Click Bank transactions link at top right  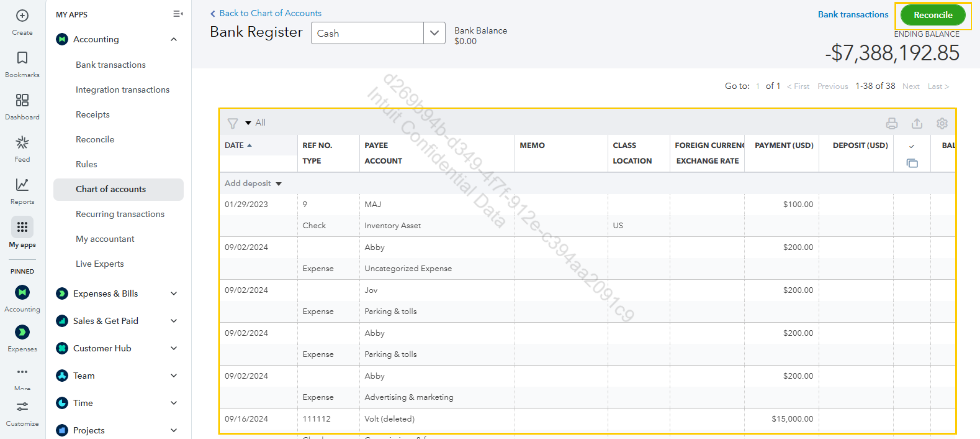click(x=853, y=14)
